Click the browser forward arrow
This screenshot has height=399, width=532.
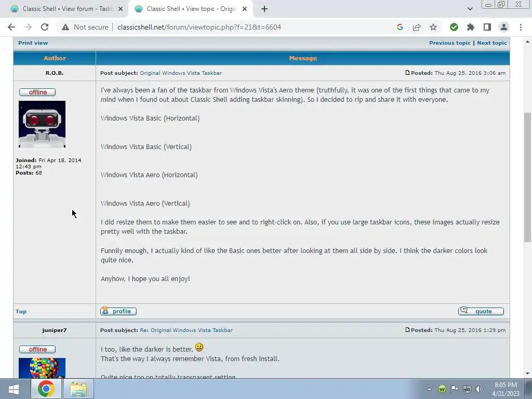pyautogui.click(x=28, y=27)
